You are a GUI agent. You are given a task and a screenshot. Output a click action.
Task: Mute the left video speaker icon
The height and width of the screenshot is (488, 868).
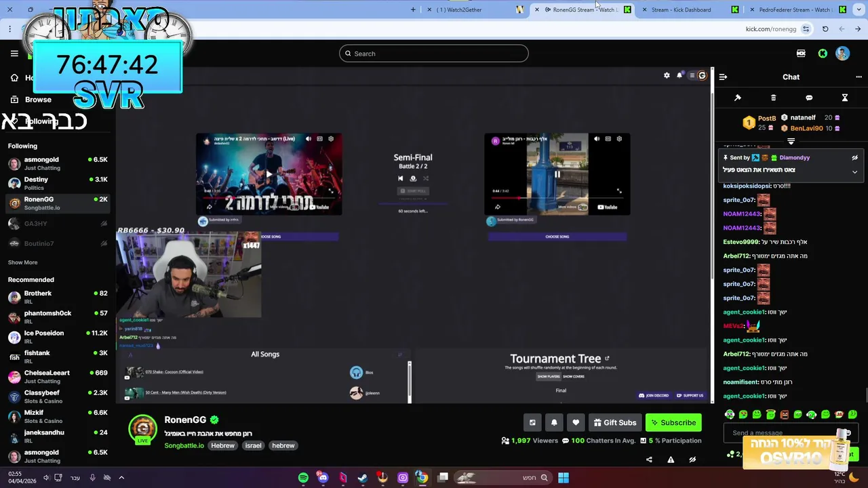tap(309, 139)
